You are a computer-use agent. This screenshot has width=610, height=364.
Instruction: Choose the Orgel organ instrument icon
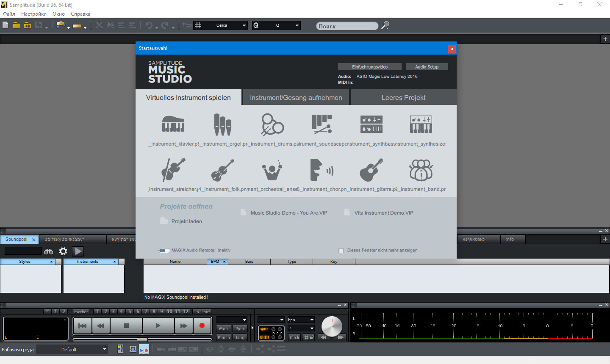[x=222, y=124]
